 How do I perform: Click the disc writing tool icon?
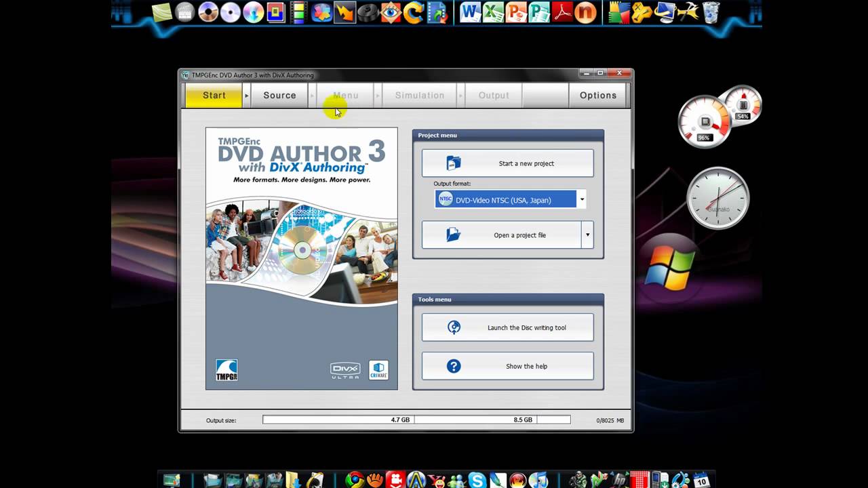click(x=454, y=327)
